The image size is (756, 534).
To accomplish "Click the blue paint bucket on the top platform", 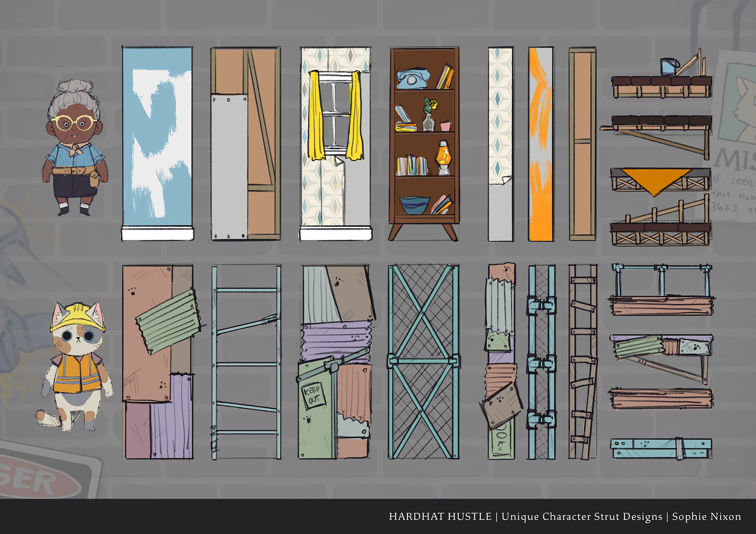I will (x=669, y=67).
